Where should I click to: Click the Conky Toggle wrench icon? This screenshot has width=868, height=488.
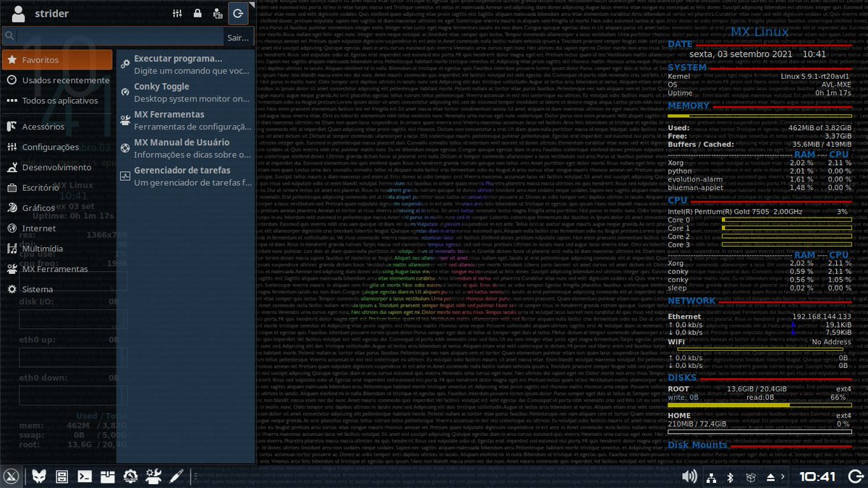125,93
